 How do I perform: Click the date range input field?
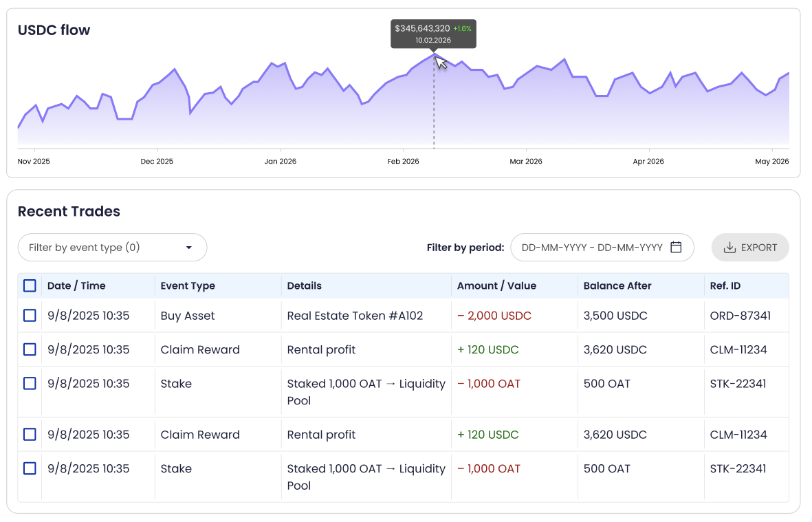[592, 248]
